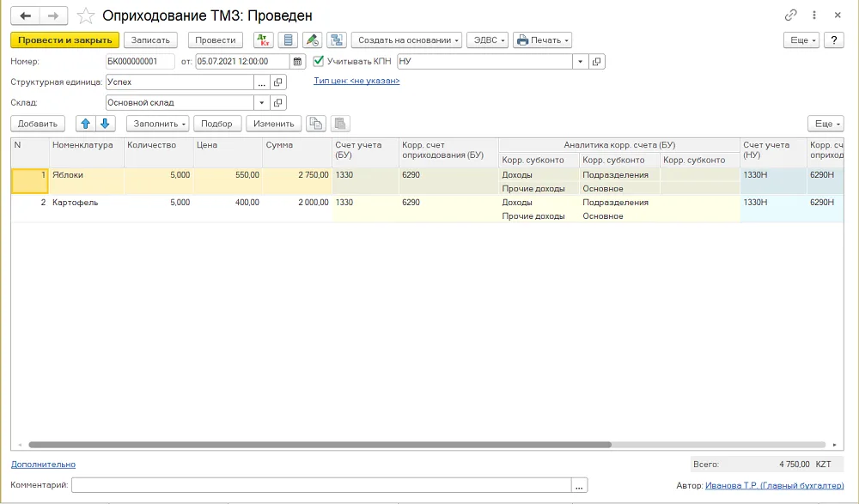Click the Провести button
Screen dimensions: 859x504
coord(216,40)
